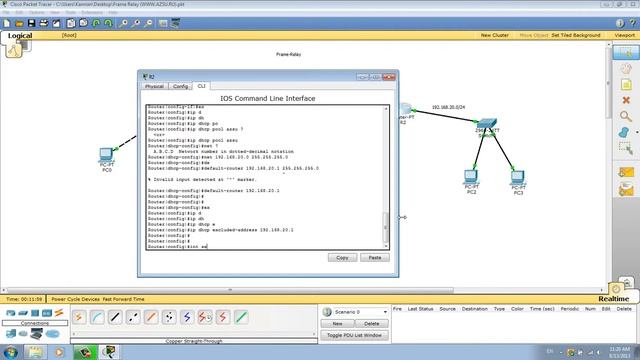Click the New scenario button
This screenshot has height=360, width=640.
337,324
